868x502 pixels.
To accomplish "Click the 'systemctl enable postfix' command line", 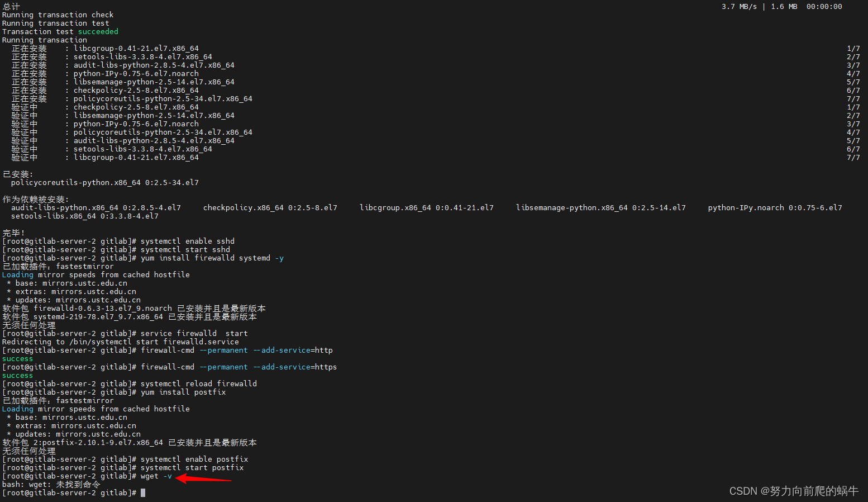I will point(194,460).
